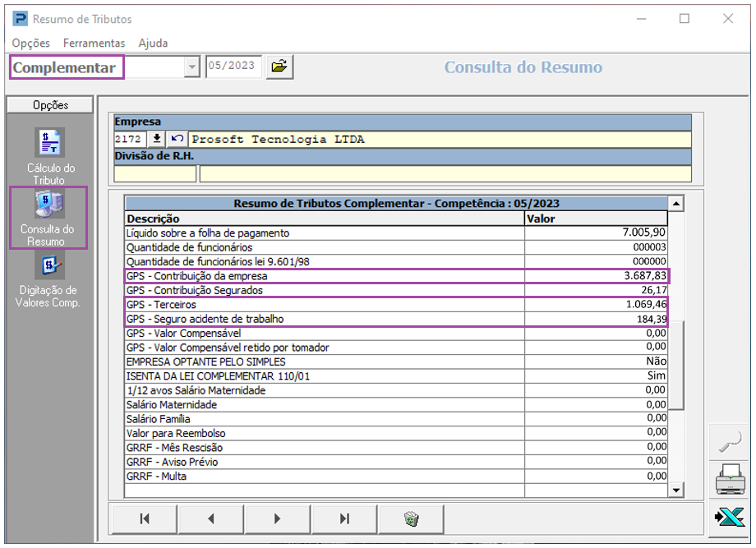Click the open folder icon beside the date
756x548 pixels.
[279, 67]
